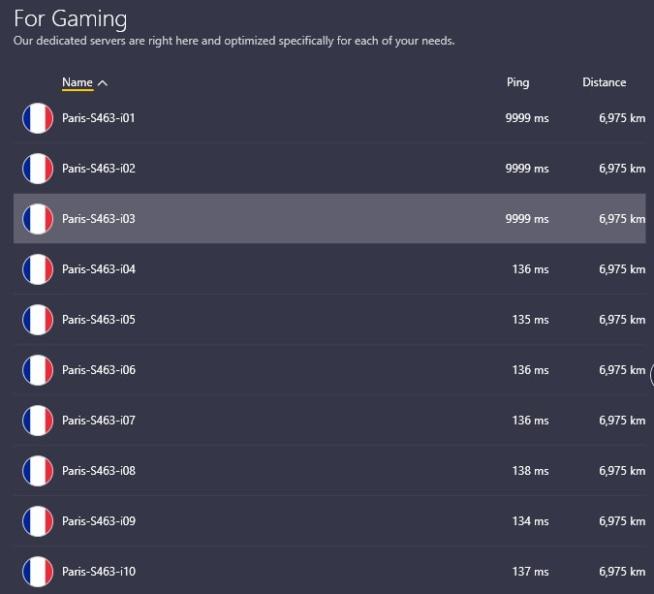654x594 pixels.
Task: Click the 137 ms ping on Paris-S463-i10
Action: click(x=529, y=571)
